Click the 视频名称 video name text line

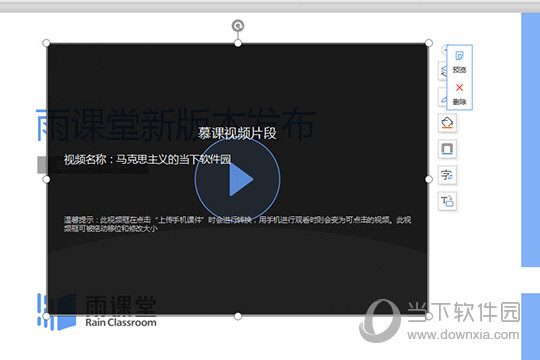(x=147, y=160)
